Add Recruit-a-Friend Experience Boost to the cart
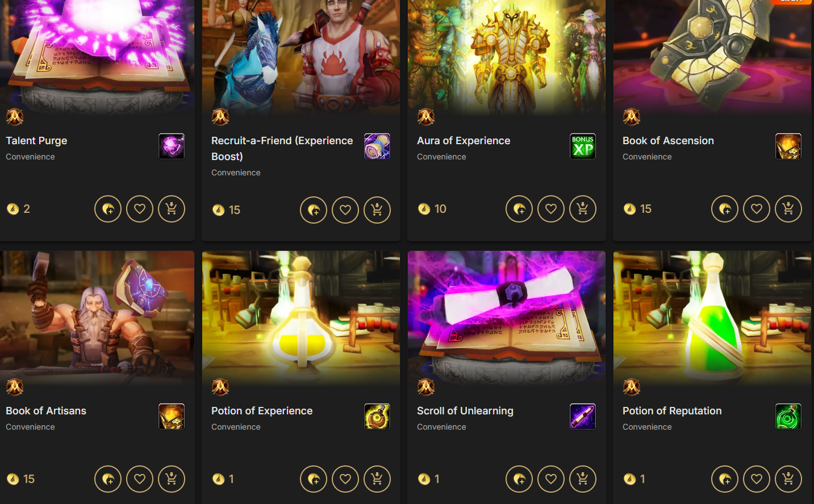This screenshot has width=814, height=504. 377,210
